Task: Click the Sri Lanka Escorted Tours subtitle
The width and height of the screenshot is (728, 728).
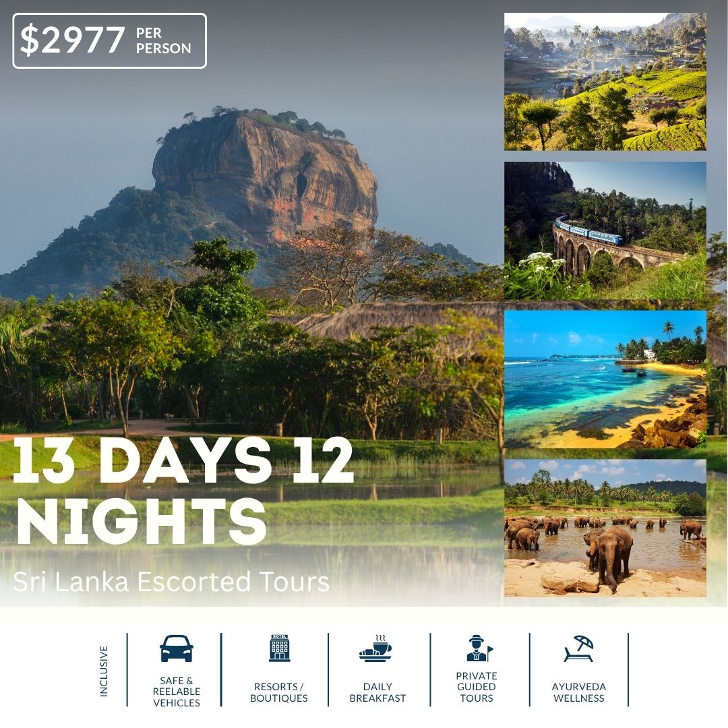Action: 171,581
